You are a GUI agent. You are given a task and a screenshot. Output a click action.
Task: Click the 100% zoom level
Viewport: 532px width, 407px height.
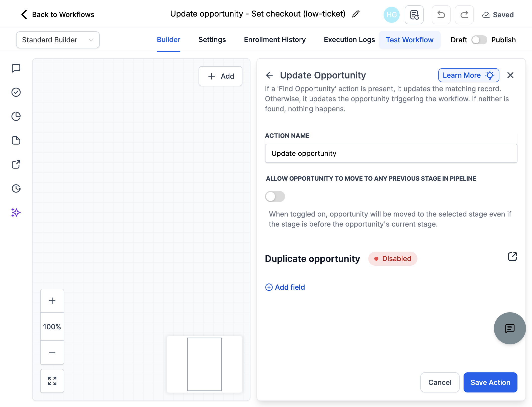pos(52,327)
